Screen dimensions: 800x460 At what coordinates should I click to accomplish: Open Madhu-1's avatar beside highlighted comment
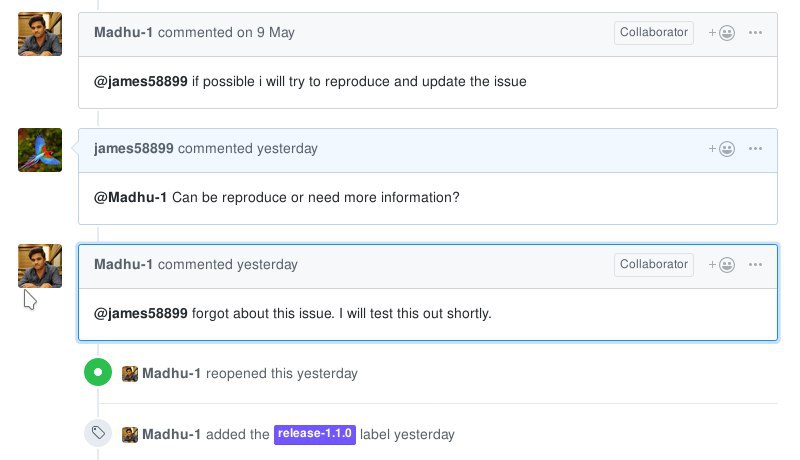40,266
